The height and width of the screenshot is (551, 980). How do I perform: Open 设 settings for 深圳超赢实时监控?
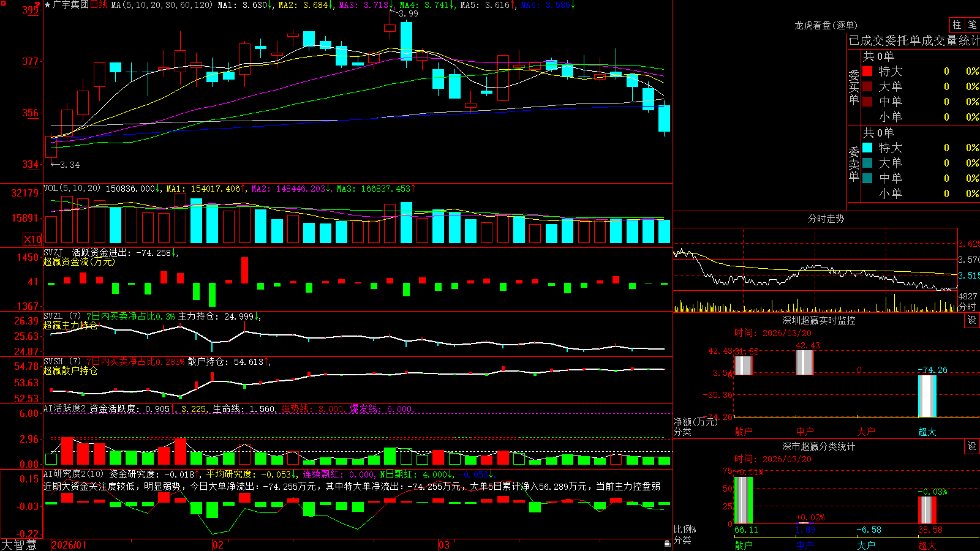(972, 320)
